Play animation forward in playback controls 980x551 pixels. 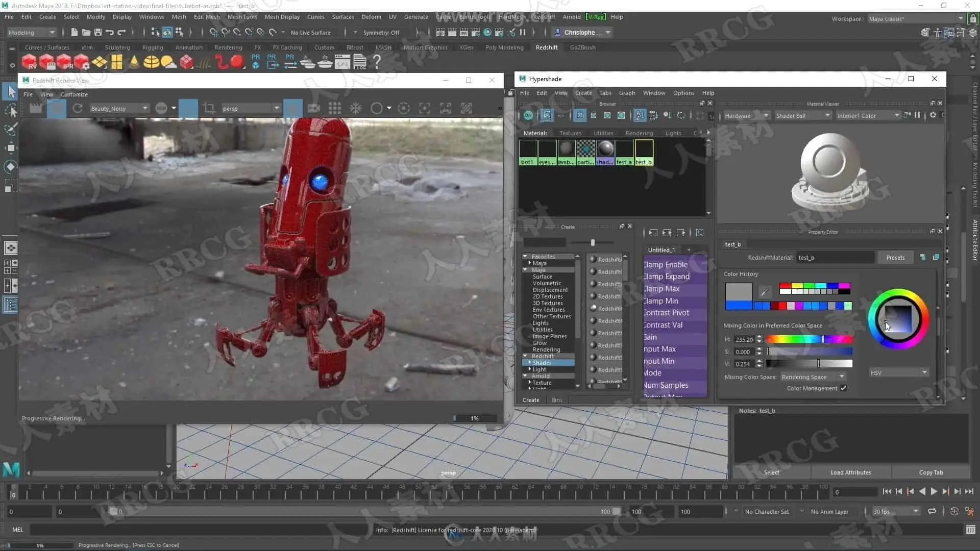pos(934,492)
